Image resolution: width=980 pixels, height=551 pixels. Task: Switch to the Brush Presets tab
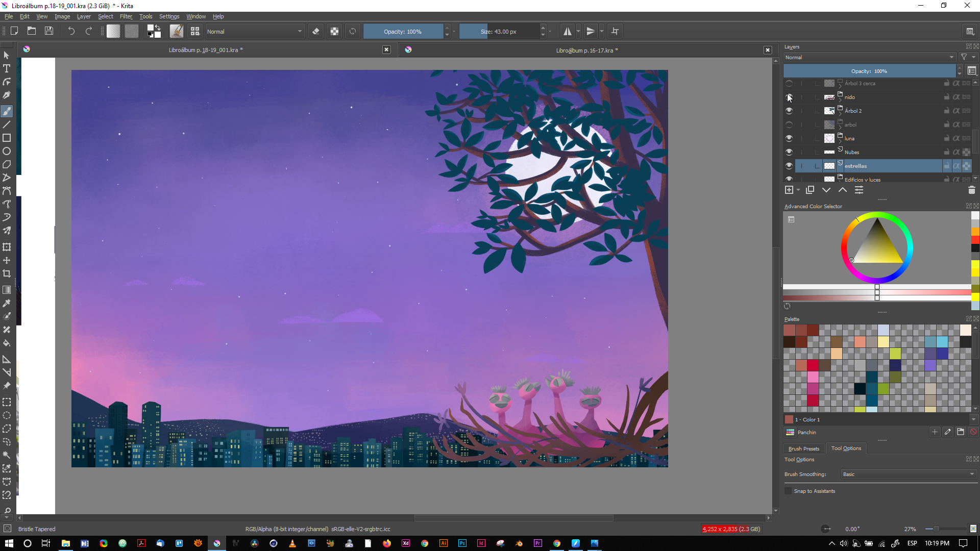(803, 448)
